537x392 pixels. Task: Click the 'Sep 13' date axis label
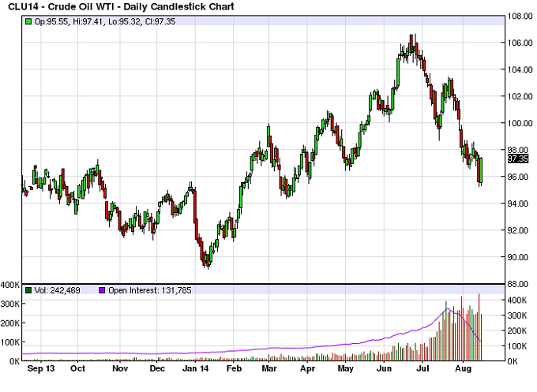click(41, 368)
